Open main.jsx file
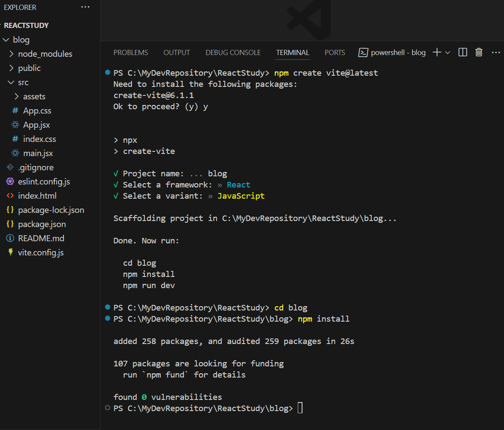The height and width of the screenshot is (430, 504). pos(38,153)
